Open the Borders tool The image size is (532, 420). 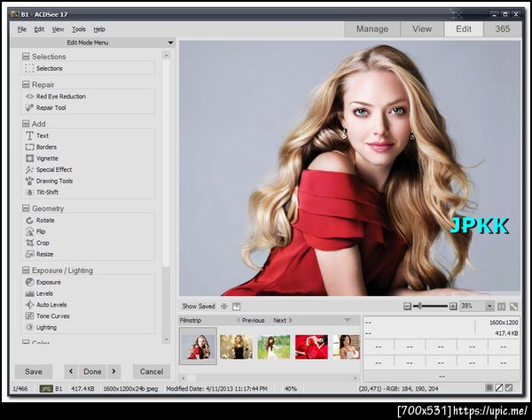(41, 147)
